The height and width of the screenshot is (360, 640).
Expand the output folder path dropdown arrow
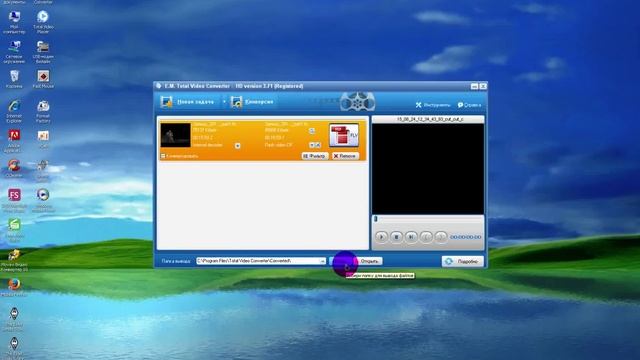pos(322,261)
